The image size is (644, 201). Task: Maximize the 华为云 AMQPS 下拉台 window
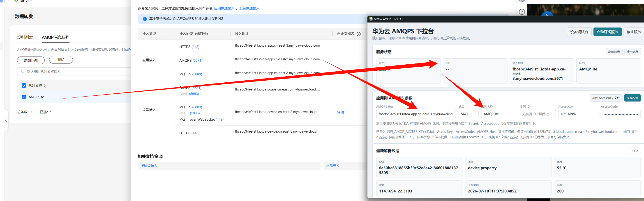(x=637, y=19)
